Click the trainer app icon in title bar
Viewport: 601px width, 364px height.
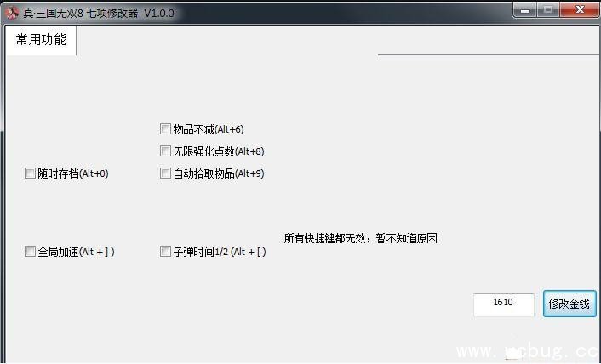[x=12, y=13]
